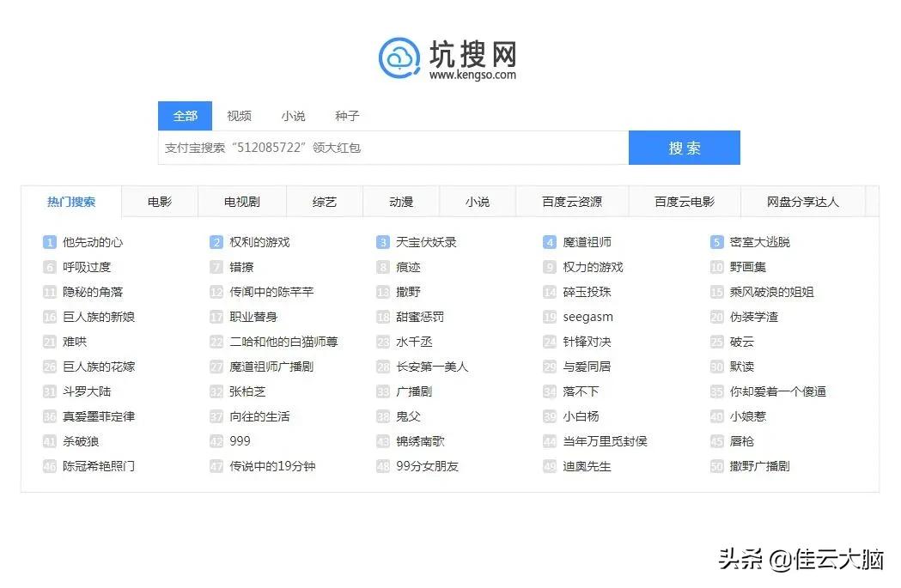
Task: Switch to the 动漫 category tab
Action: click(x=400, y=201)
